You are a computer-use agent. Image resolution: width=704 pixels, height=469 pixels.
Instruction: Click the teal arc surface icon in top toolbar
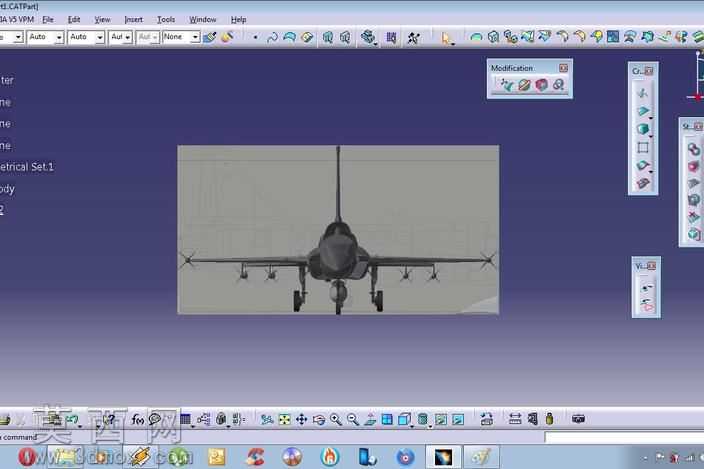coord(476,38)
